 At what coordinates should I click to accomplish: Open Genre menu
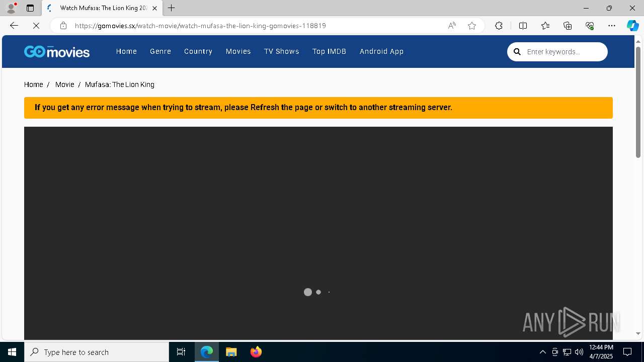coord(160,51)
